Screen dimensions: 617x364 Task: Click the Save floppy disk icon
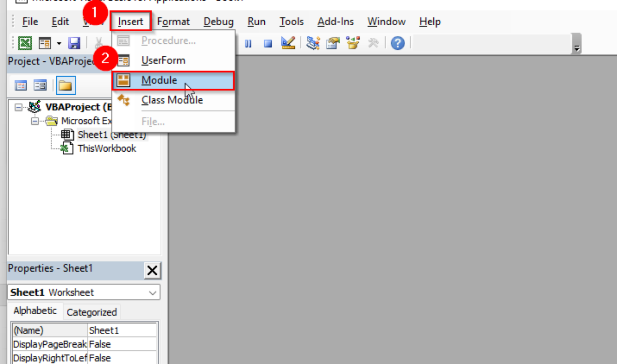pos(74,43)
